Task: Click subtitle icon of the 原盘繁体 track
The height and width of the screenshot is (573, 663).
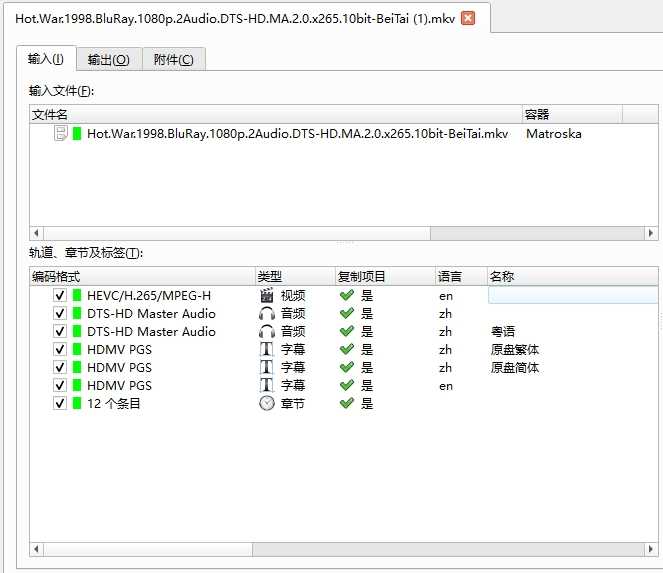Action: [267, 350]
